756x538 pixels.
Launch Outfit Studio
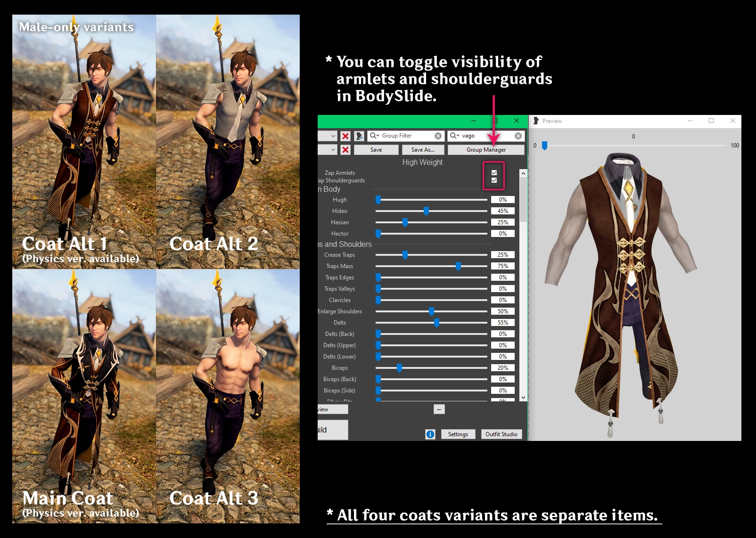pyautogui.click(x=501, y=434)
